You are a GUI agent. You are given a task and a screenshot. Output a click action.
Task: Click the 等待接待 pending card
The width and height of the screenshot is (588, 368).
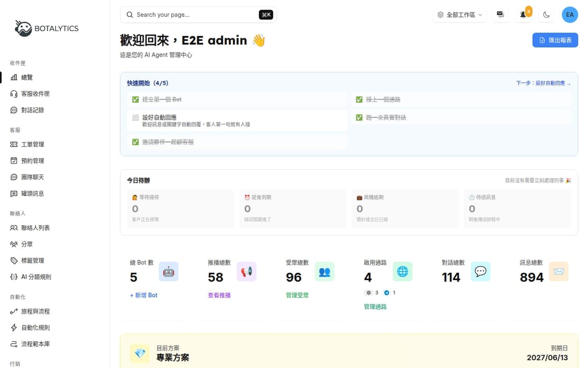(x=181, y=208)
